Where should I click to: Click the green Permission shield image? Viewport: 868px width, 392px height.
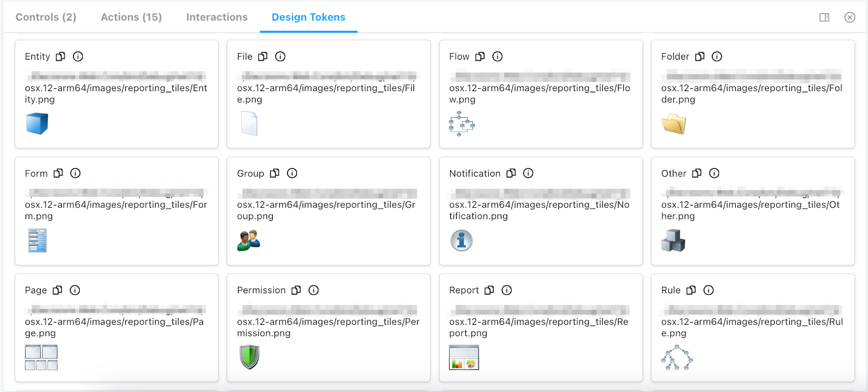[250, 357]
